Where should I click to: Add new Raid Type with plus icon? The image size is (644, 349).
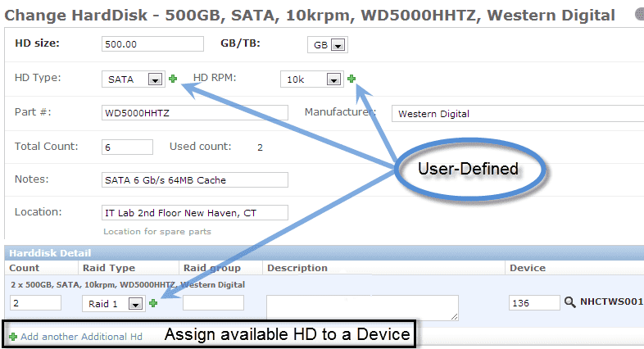pos(153,303)
